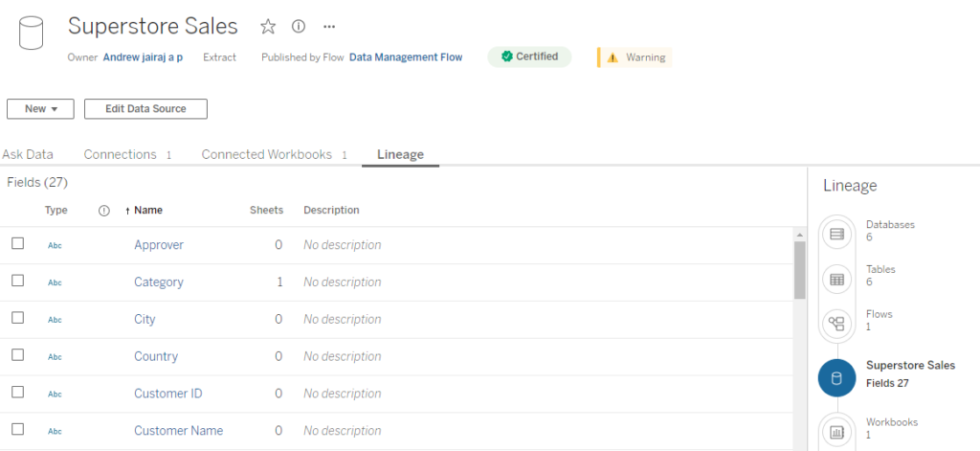Screen dimensions: 980x451
Task: Open the more actions ellipsis menu
Action: click(329, 26)
